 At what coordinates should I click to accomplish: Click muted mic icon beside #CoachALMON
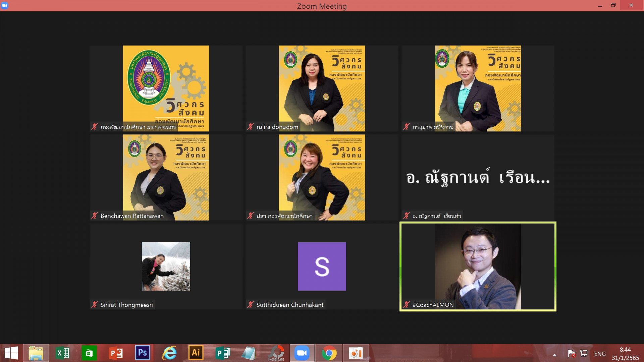pos(407,304)
